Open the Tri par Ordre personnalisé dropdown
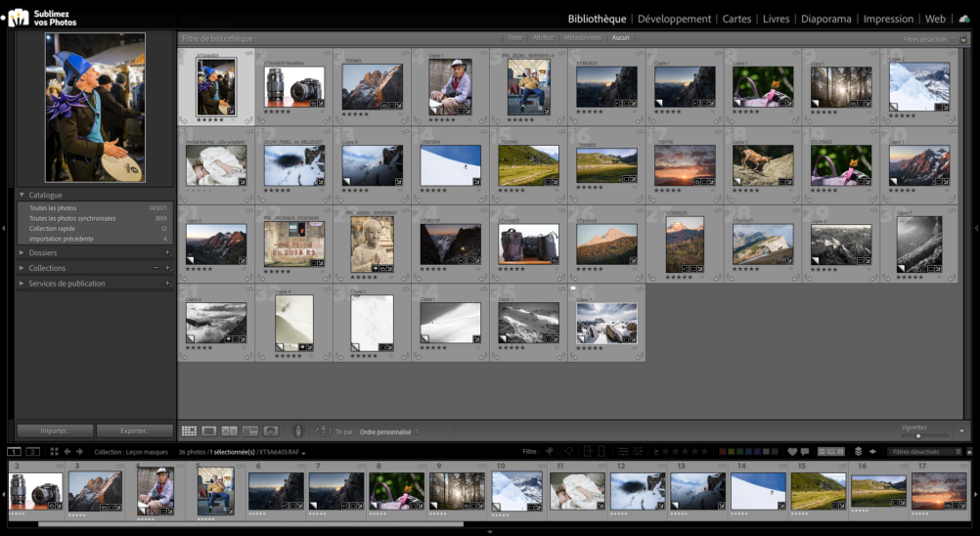The height and width of the screenshot is (536, 980). (x=388, y=431)
